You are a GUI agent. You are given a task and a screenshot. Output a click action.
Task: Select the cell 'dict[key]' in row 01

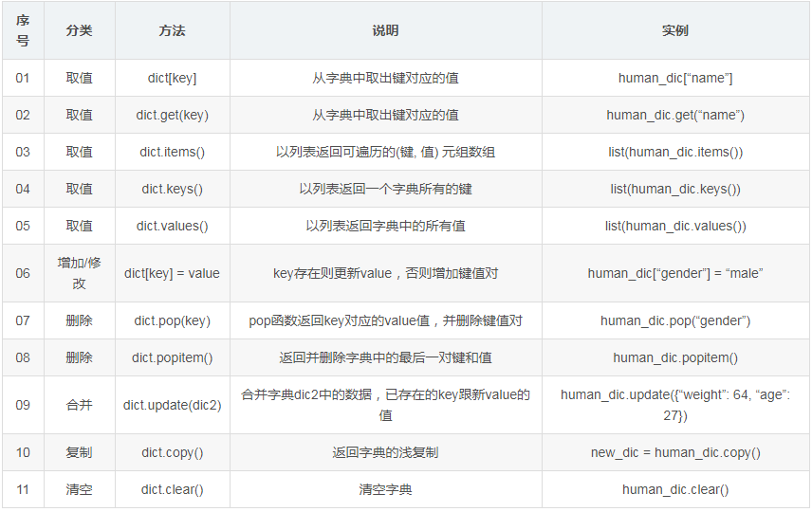[x=172, y=78]
